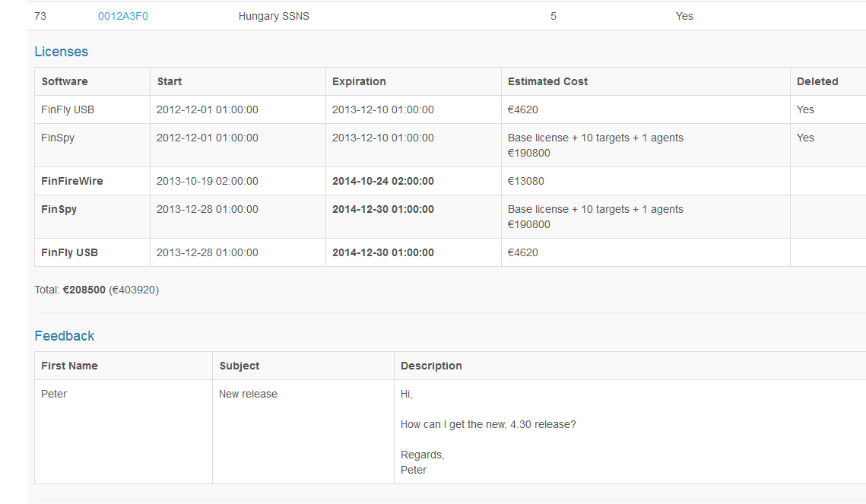Click the value 5 in the top row
Image resolution: width=866 pixels, height=504 pixels.
[x=554, y=16]
